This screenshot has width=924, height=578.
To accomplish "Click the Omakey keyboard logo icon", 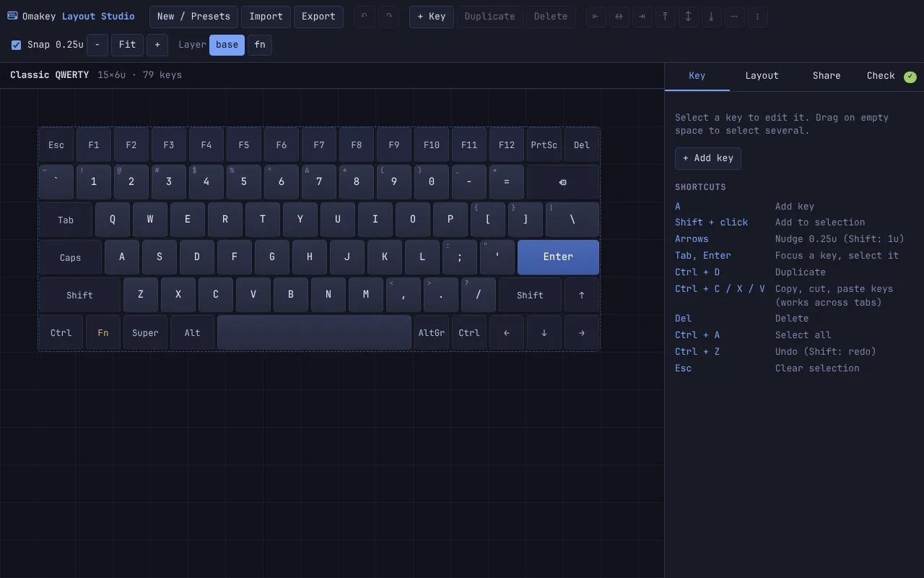I will [12, 16].
